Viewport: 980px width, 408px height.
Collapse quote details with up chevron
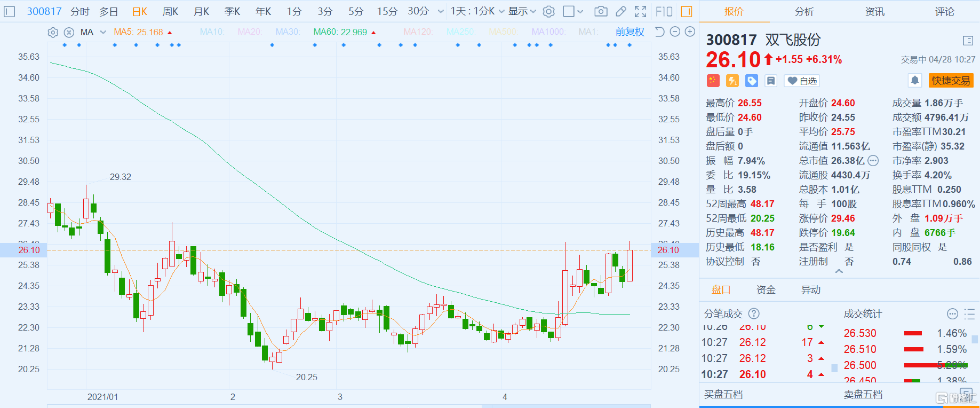point(839,271)
